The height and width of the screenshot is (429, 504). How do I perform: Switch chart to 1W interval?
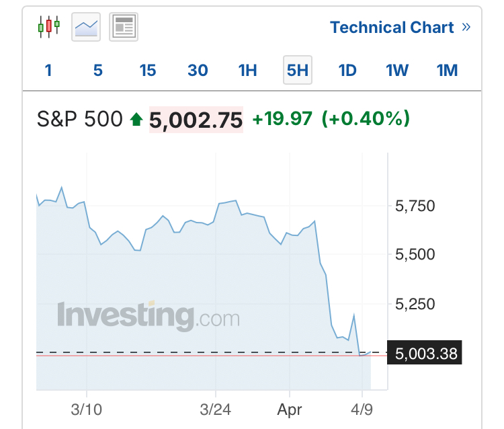coord(397,70)
